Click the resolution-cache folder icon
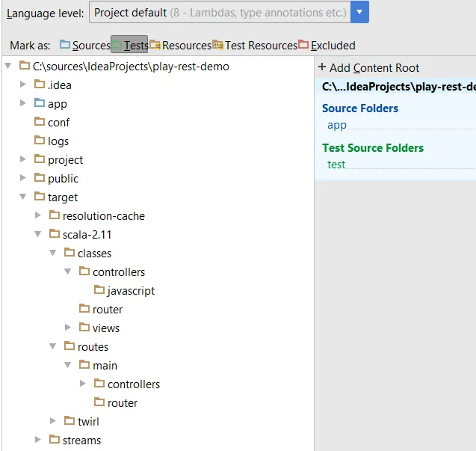Viewport: 476px width, 451px height. pos(55,215)
